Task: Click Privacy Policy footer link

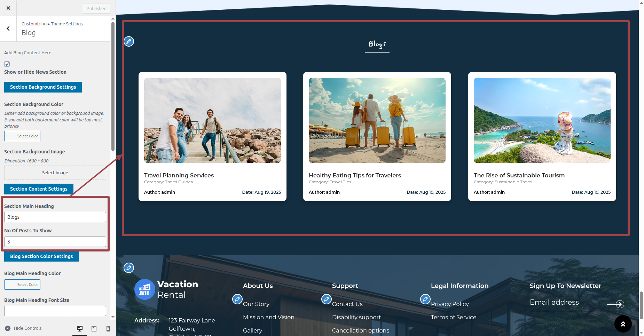Action: 450,304
